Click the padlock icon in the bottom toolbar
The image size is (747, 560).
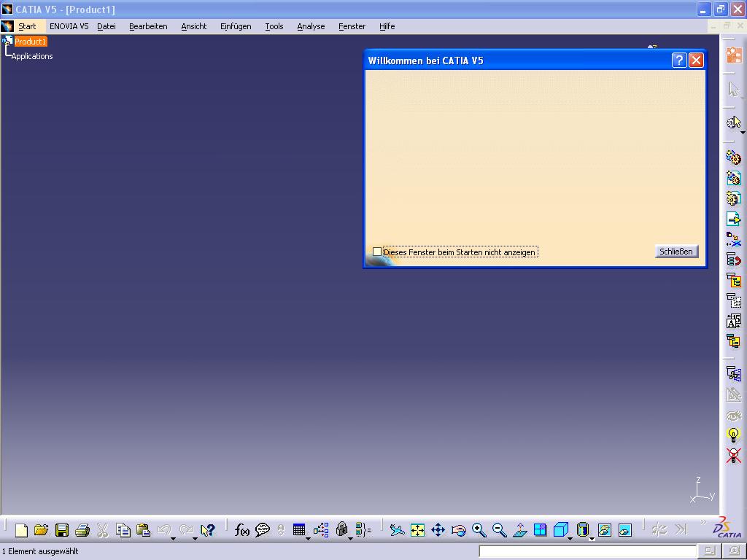pyautogui.click(x=341, y=529)
